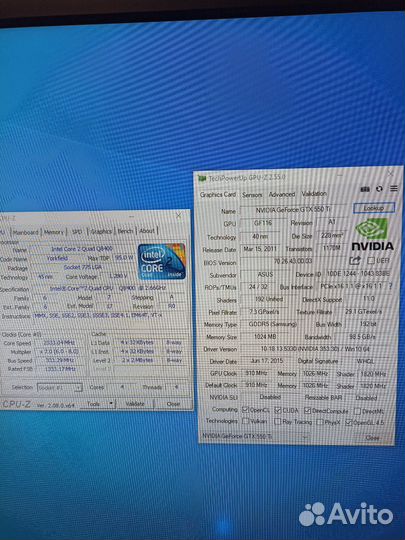Click the GPU-Z title bar app icon

[202, 178]
